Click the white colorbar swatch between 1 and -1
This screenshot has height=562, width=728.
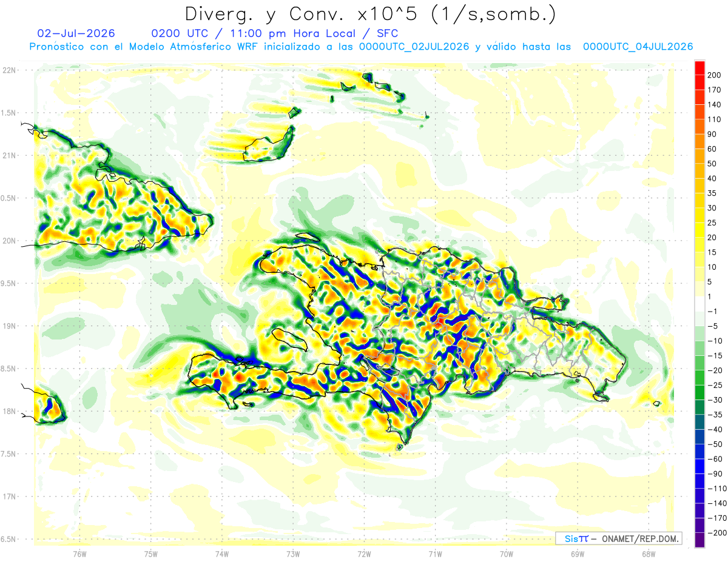[x=699, y=304]
